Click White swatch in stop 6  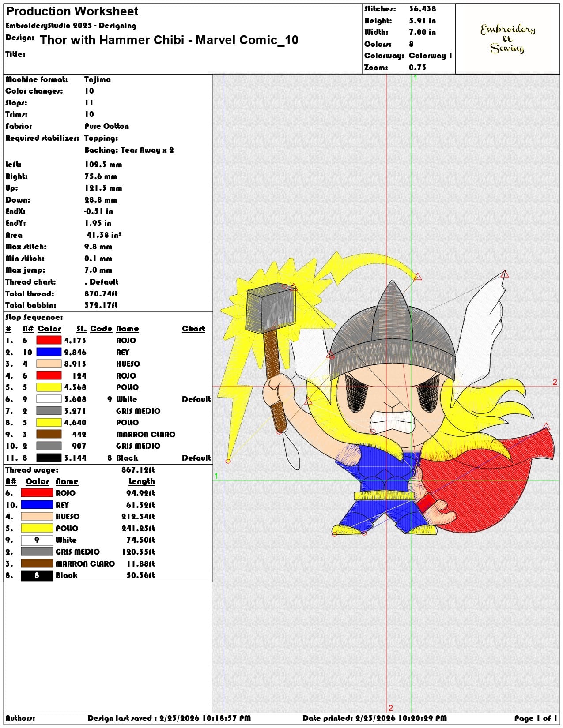click(49, 399)
